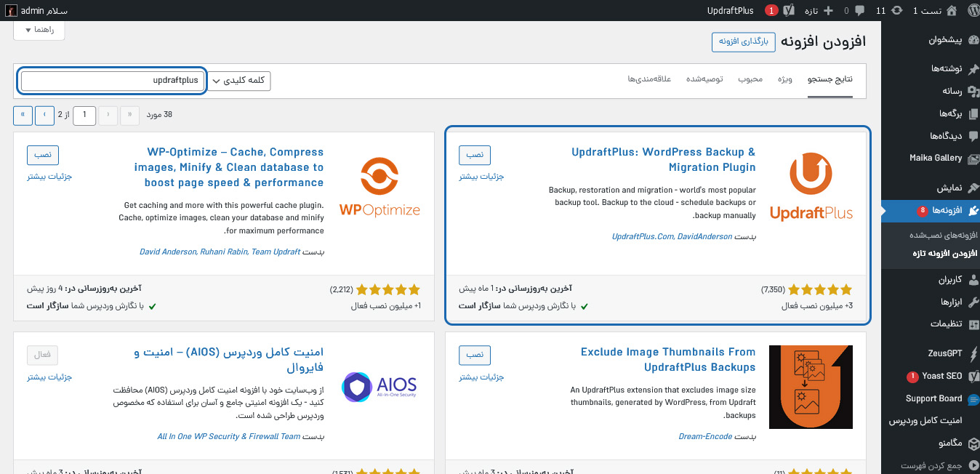Click the WP-Optimize plugin logo
Image resolution: width=980 pixels, height=474 pixels.
pyautogui.click(x=379, y=187)
